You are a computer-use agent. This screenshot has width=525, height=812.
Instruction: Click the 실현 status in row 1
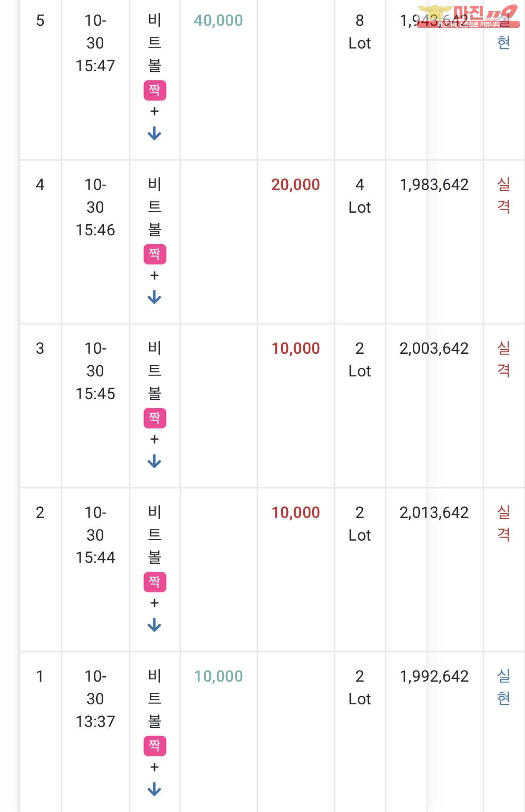click(504, 687)
